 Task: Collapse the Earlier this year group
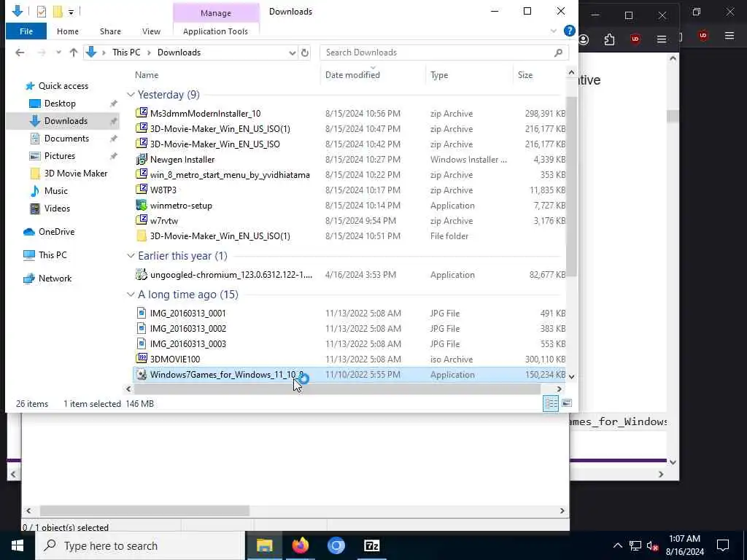click(131, 256)
